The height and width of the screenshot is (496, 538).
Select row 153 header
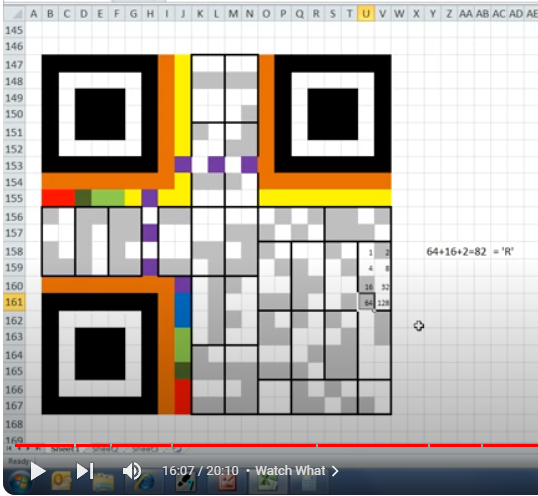tap(14, 166)
